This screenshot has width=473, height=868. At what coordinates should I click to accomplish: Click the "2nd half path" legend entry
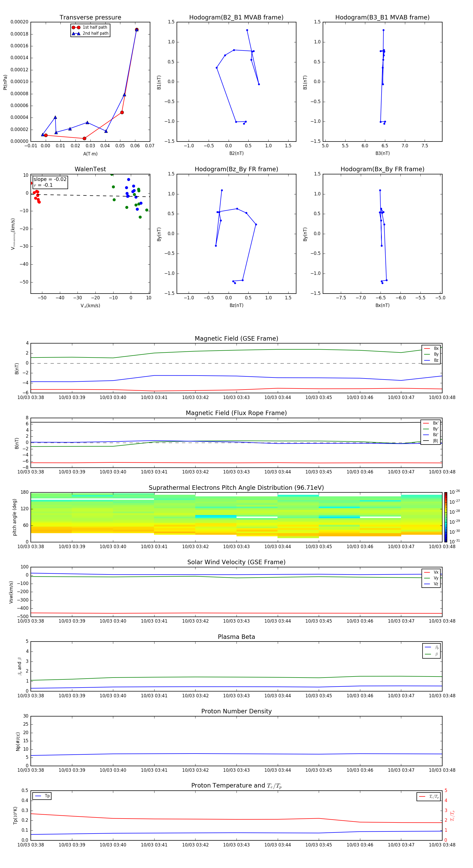[90, 33]
